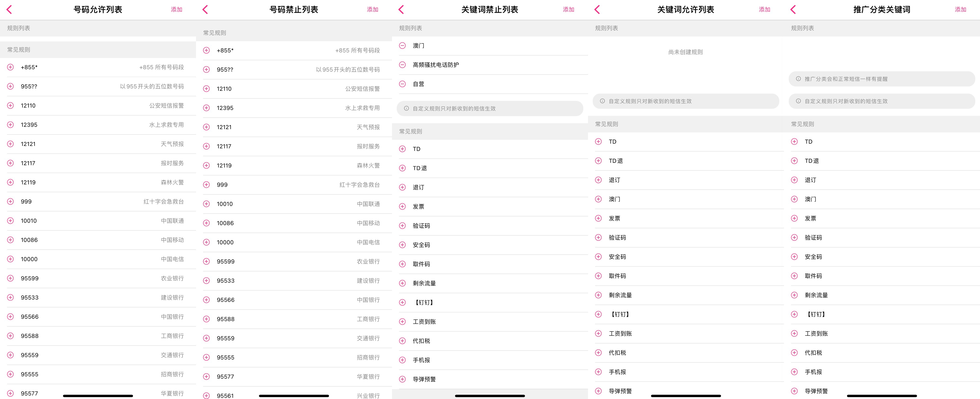This screenshot has width=980, height=399.
Task: Remove the "澳门" rule from 关键词禁止列表
Action: coord(402,45)
